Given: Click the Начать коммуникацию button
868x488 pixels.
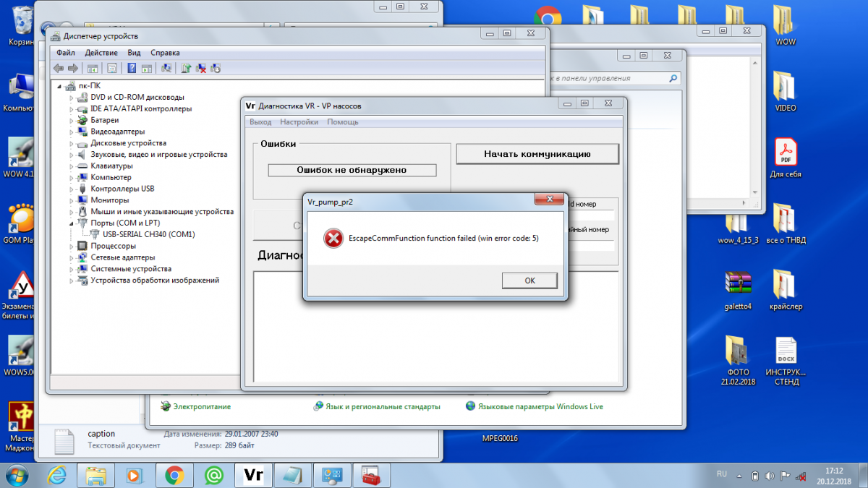Looking at the screenshot, I should pyautogui.click(x=537, y=154).
